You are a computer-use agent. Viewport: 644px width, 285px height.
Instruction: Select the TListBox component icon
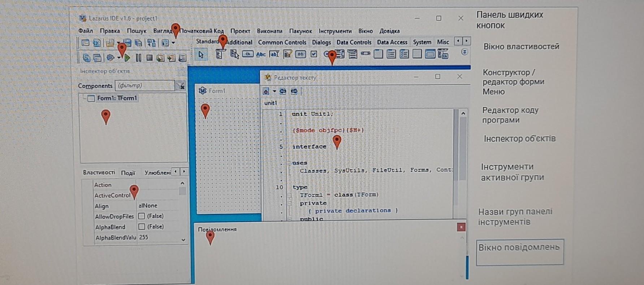click(x=340, y=54)
